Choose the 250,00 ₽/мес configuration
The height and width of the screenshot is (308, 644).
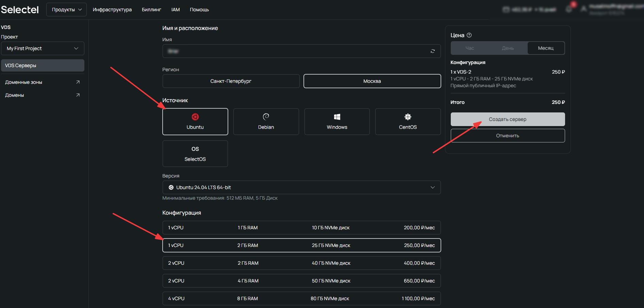pos(302,245)
